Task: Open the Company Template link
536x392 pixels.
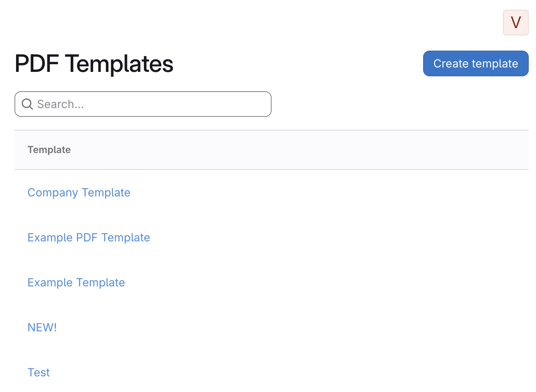Action: coord(79,193)
